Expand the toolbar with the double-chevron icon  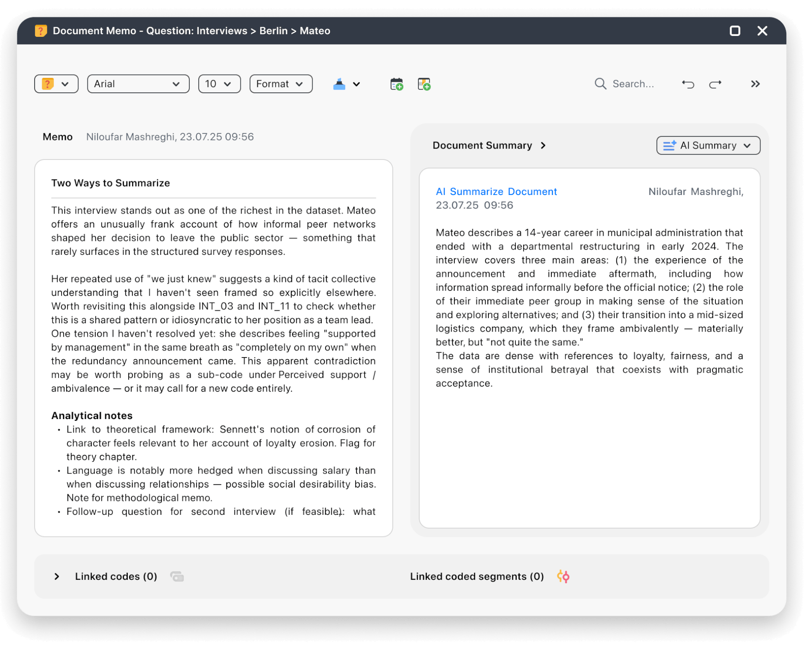755,84
